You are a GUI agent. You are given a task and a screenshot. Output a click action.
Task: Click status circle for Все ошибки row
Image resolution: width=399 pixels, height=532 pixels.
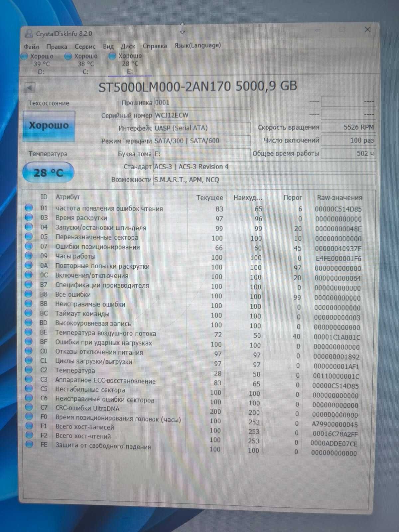[29, 294]
